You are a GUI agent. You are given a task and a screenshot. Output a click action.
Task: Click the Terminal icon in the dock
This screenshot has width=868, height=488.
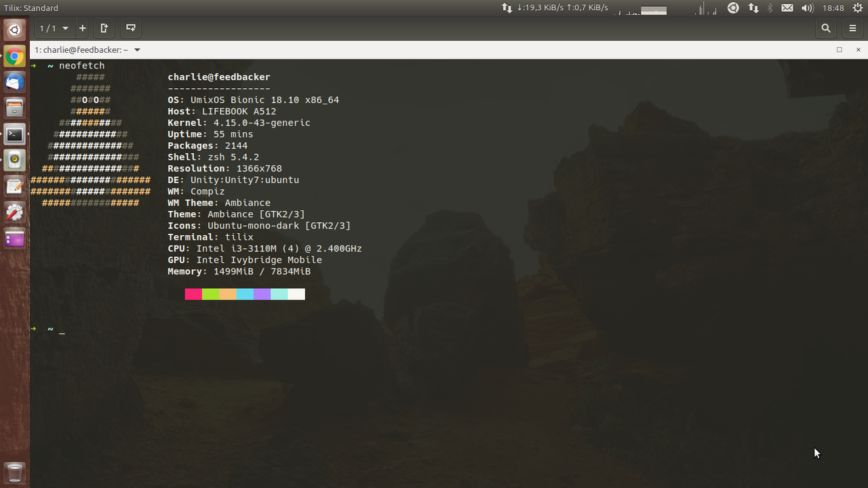coord(15,134)
